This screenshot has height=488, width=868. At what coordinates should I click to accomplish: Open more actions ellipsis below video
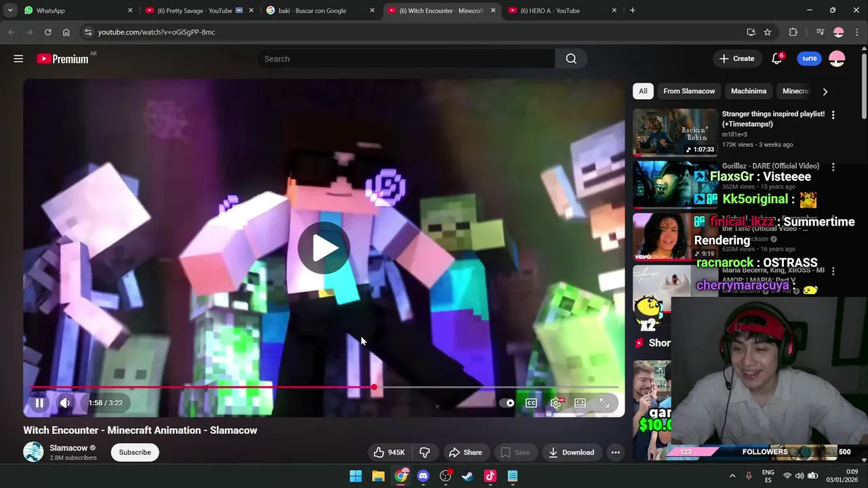coord(615,452)
